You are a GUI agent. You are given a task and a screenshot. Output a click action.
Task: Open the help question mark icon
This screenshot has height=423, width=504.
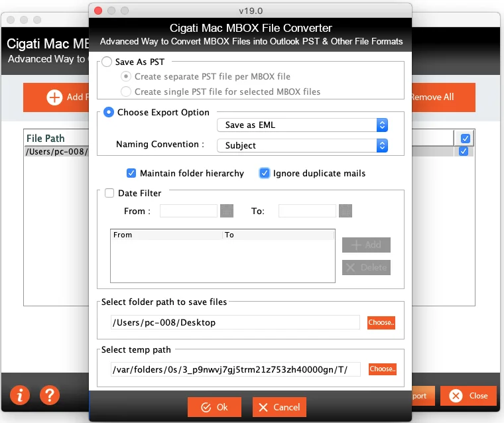click(x=50, y=395)
